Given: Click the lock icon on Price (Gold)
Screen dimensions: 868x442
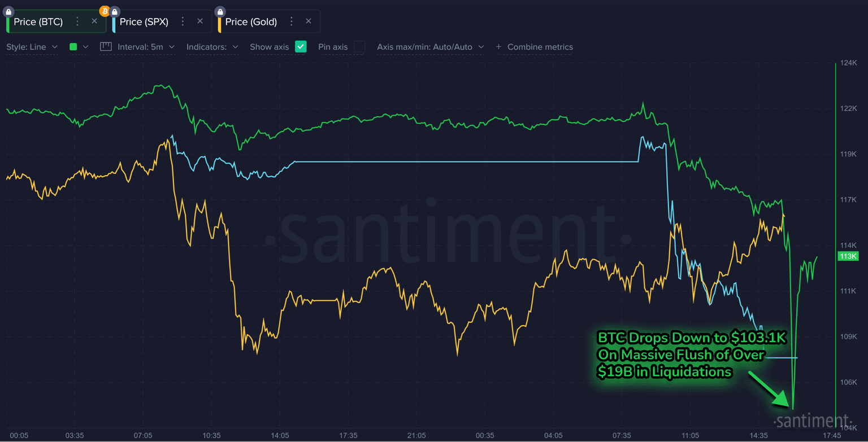Looking at the screenshot, I should 220,11.
